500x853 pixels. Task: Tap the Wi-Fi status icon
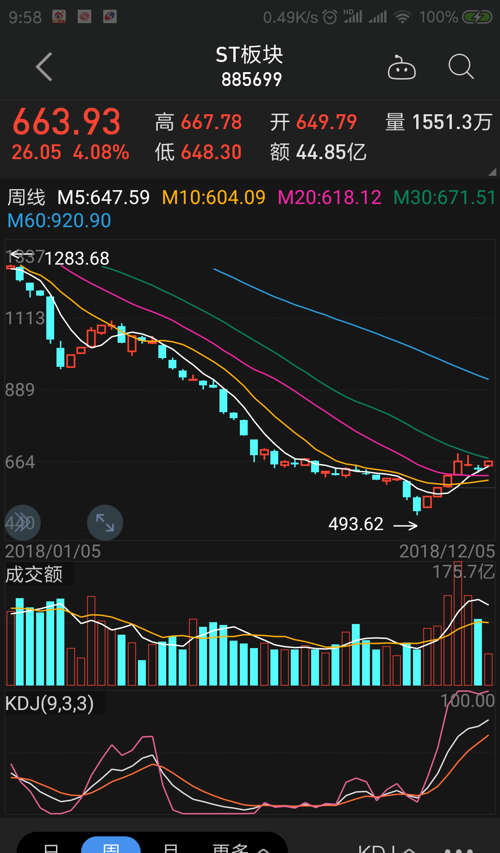(x=403, y=17)
